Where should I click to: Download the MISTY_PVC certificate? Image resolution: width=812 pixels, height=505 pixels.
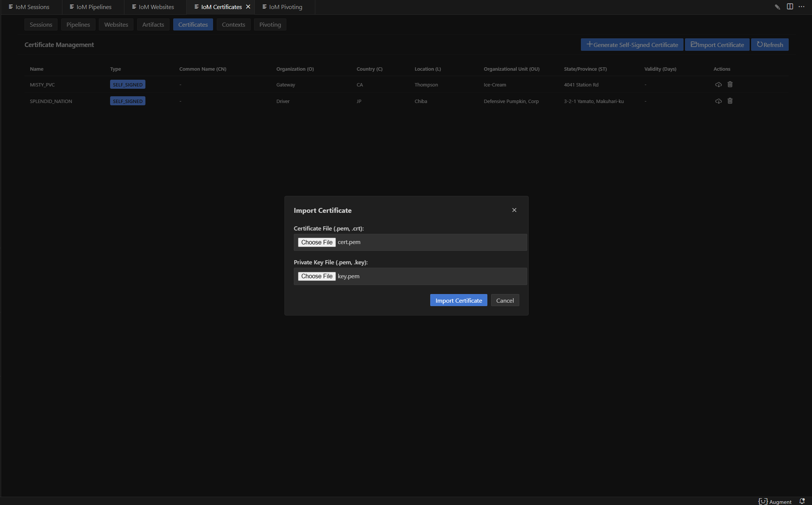[718, 85]
